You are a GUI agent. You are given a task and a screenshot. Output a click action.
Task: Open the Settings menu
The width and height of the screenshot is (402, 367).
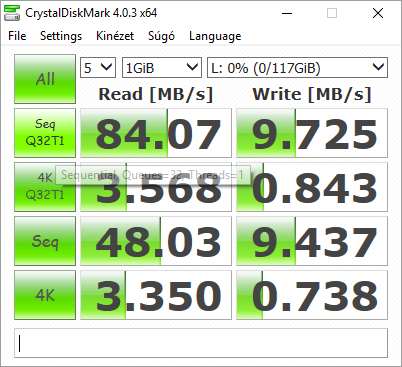pyautogui.click(x=61, y=36)
